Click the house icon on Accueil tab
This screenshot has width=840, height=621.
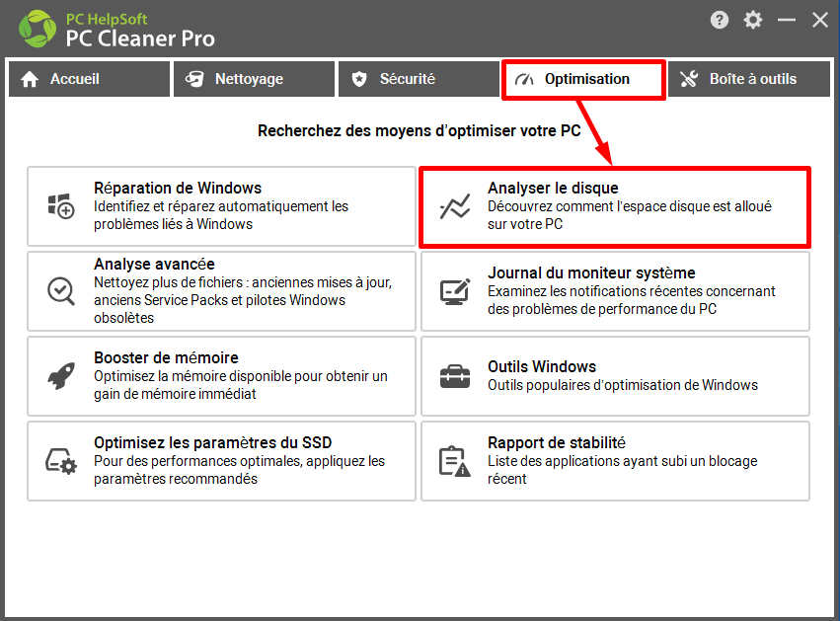(30, 79)
